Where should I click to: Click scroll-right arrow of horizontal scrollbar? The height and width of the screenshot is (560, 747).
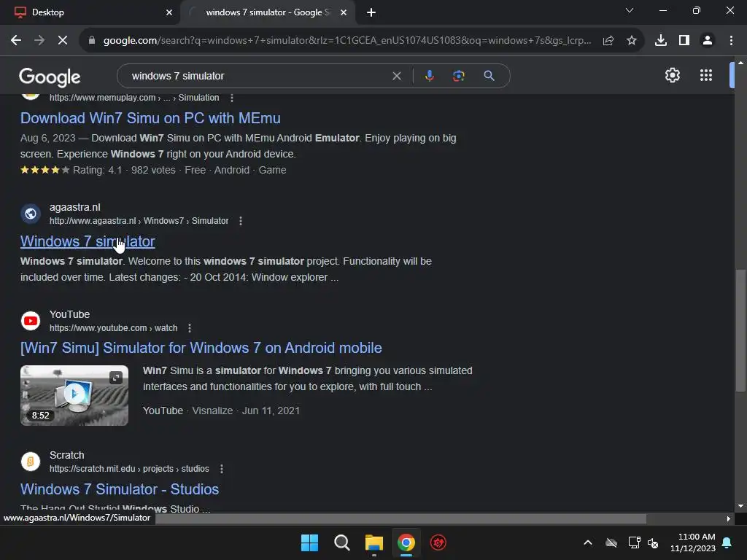pos(729,518)
